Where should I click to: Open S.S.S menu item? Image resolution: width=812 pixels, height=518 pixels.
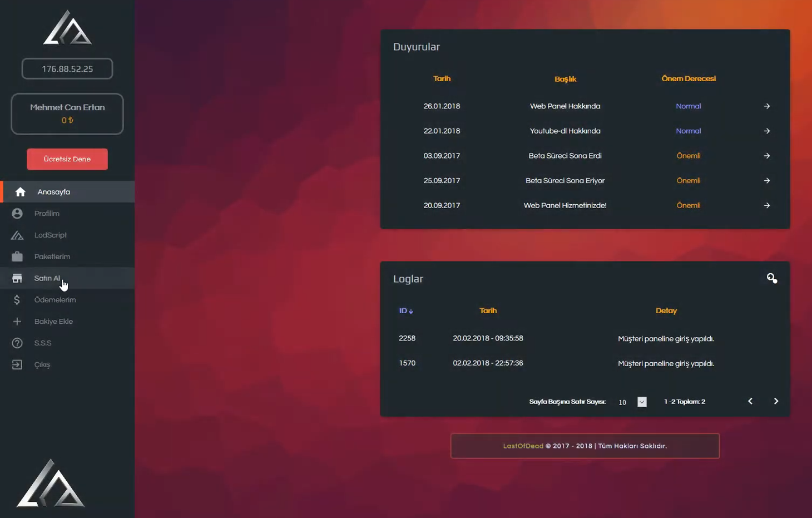(x=67, y=343)
